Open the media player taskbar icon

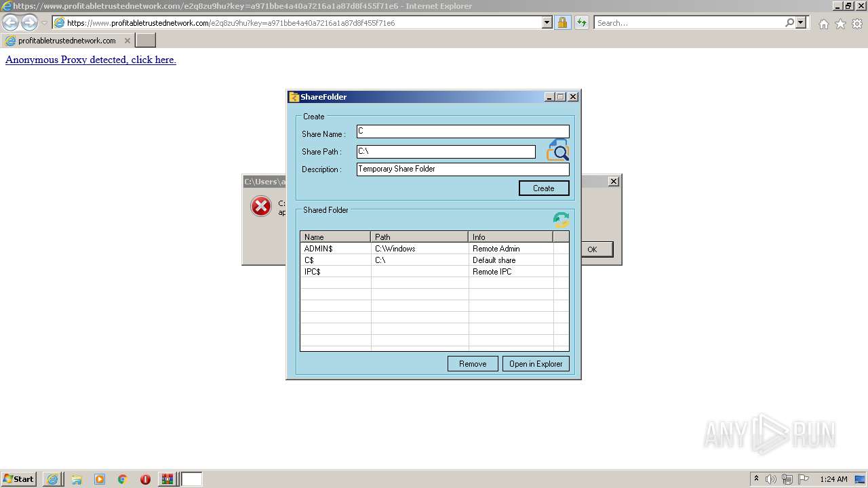click(100, 479)
